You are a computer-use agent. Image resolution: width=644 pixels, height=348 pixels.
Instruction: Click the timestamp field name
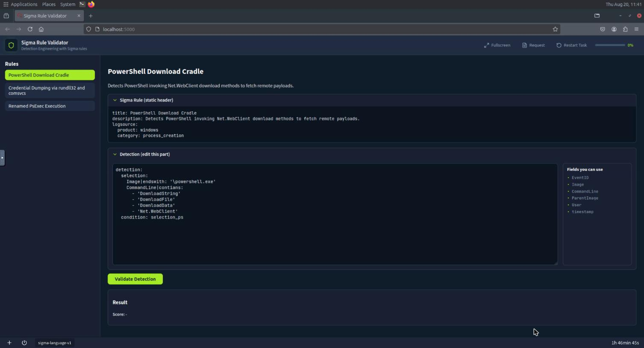pyautogui.click(x=582, y=212)
